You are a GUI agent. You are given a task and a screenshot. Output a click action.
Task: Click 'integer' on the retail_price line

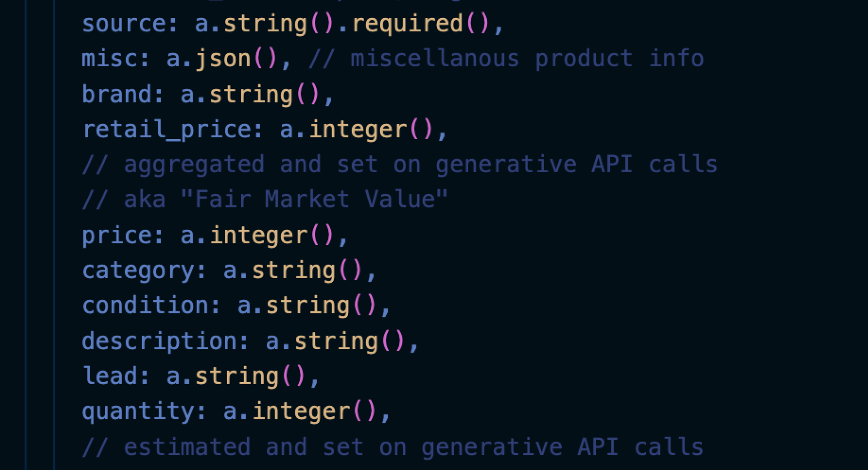pos(357,130)
